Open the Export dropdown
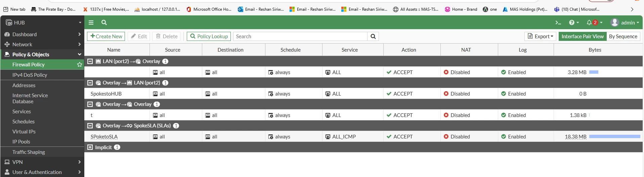The width and height of the screenshot is (644, 177). [540, 36]
